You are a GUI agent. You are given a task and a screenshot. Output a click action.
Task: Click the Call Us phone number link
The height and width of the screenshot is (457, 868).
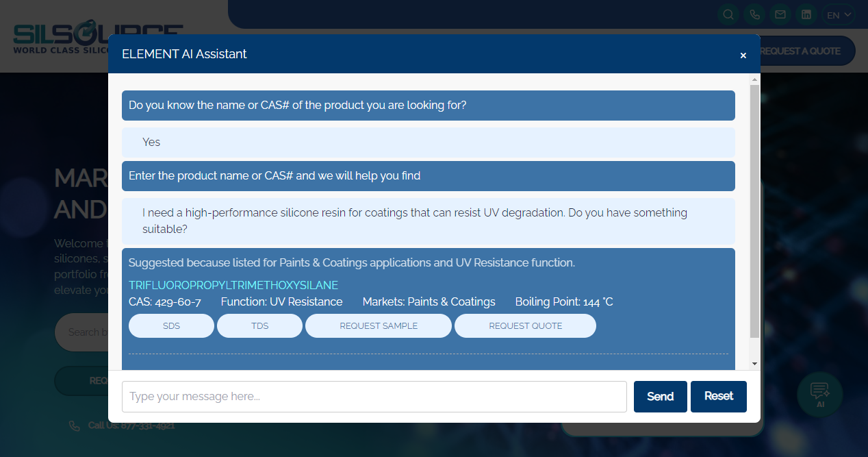click(x=131, y=425)
